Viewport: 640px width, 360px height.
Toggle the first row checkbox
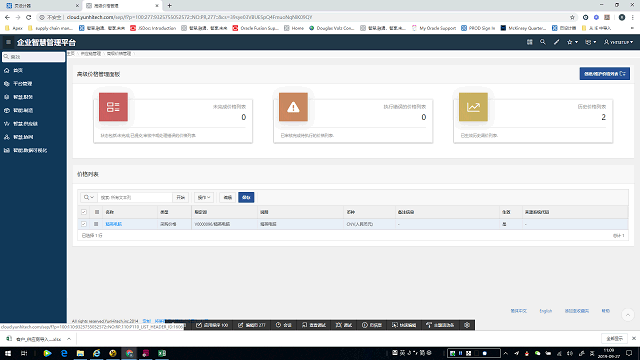click(x=84, y=224)
